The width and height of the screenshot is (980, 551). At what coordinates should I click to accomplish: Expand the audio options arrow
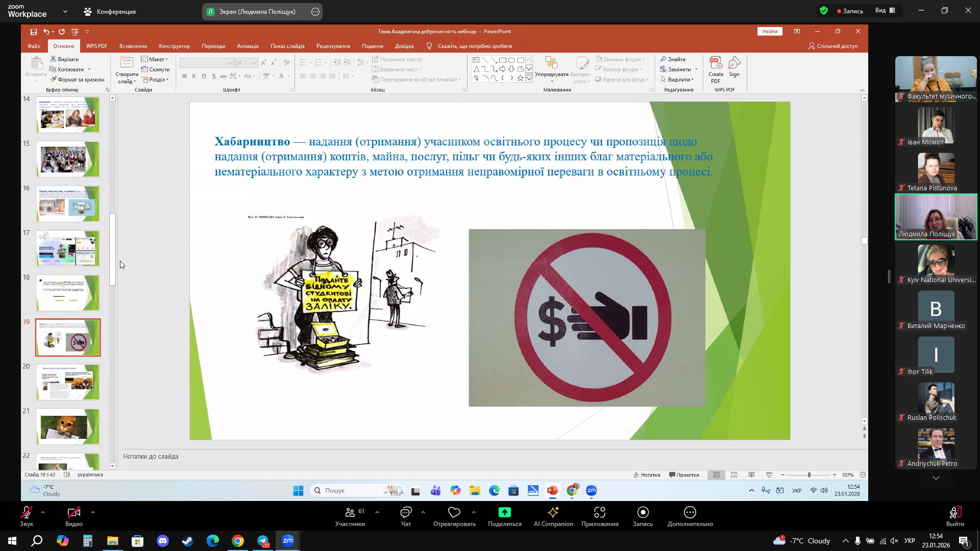click(43, 512)
